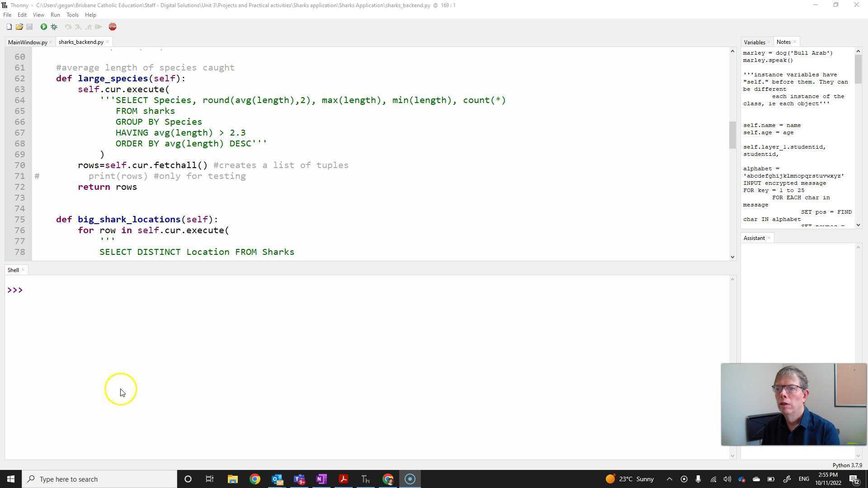The width and height of the screenshot is (868, 488).
Task: Create a new file
Action: [9, 27]
